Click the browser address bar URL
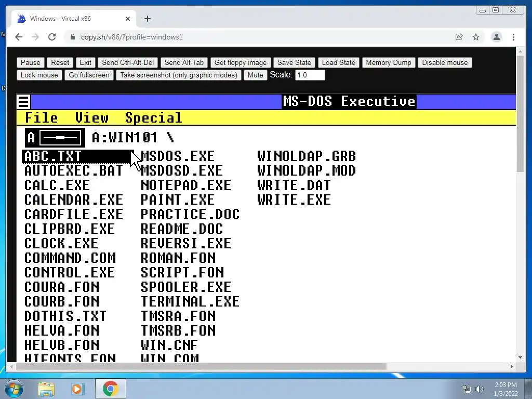The height and width of the screenshot is (399, 532). click(131, 37)
